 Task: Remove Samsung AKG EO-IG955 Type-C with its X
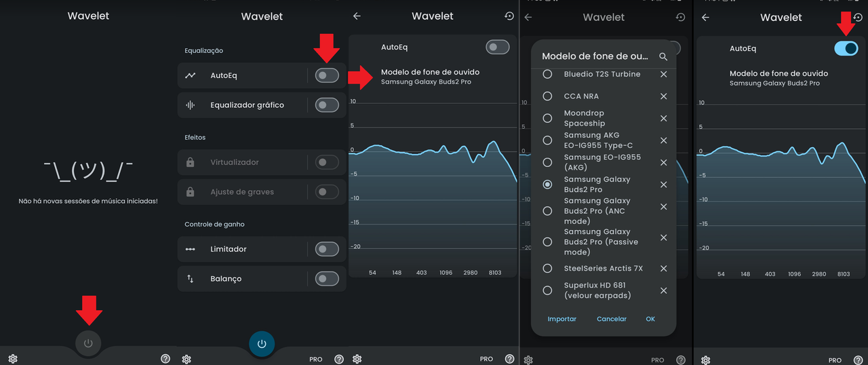pyautogui.click(x=664, y=140)
